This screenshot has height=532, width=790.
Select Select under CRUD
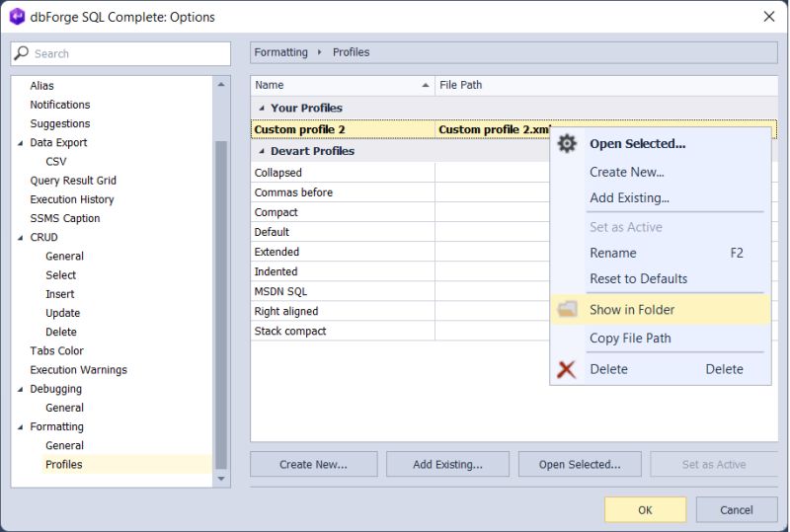coord(60,275)
